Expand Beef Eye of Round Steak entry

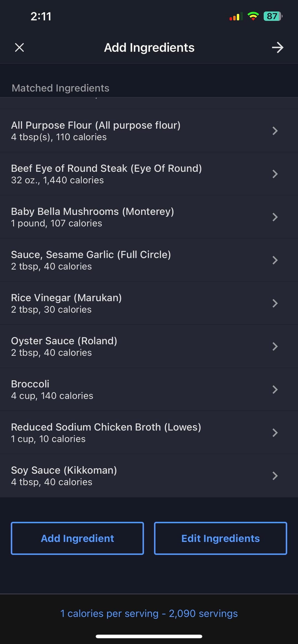pos(275,174)
